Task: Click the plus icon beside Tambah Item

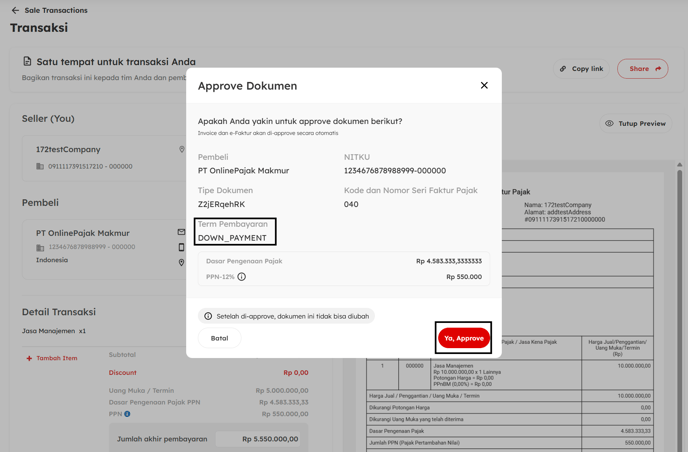Action: tap(29, 359)
